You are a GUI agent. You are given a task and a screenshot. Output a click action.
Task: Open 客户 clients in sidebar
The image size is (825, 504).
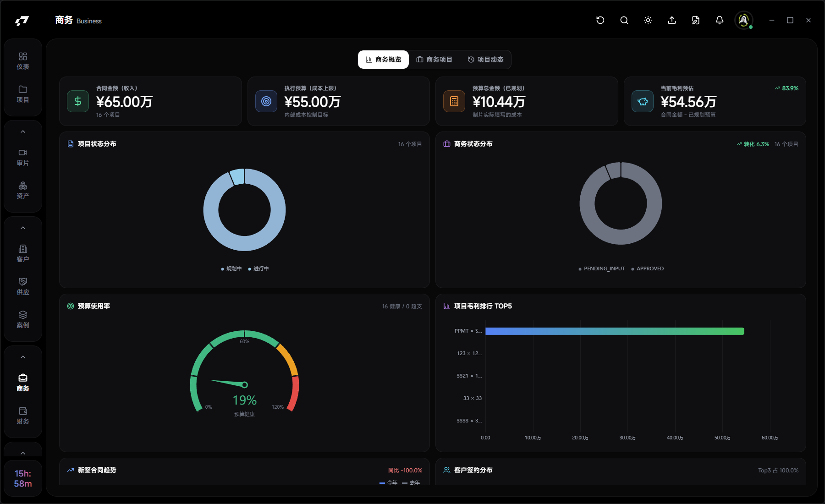point(23,253)
